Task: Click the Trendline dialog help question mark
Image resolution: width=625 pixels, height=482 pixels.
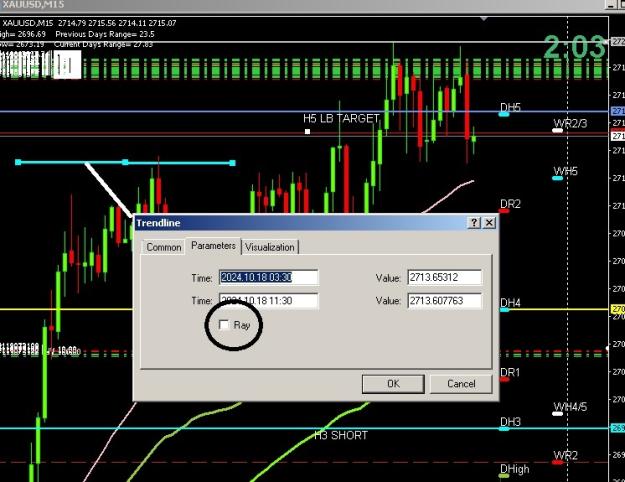Action: (474, 222)
